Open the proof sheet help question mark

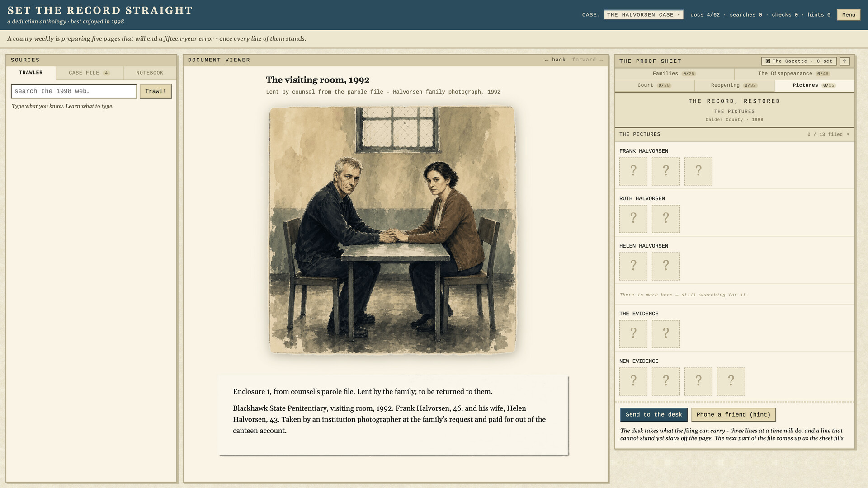tap(844, 61)
